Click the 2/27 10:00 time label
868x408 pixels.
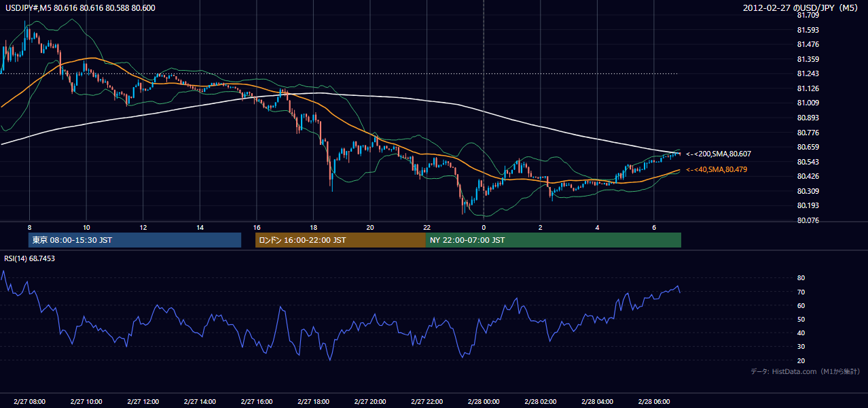pyautogui.click(x=86, y=402)
